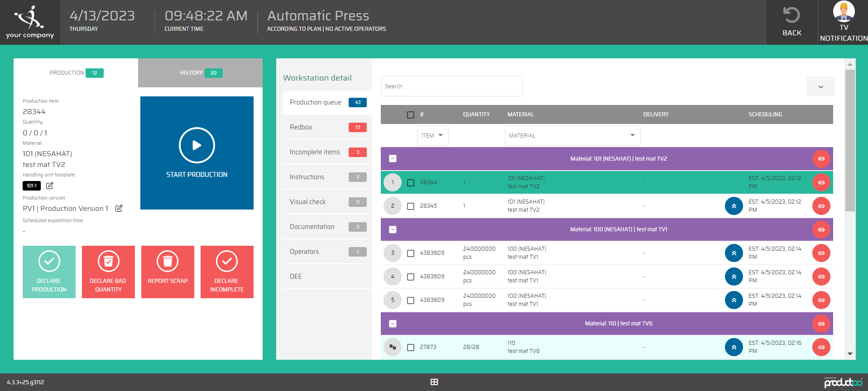Click the Report Scrap trash icon
The image size is (868, 391).
click(168, 261)
